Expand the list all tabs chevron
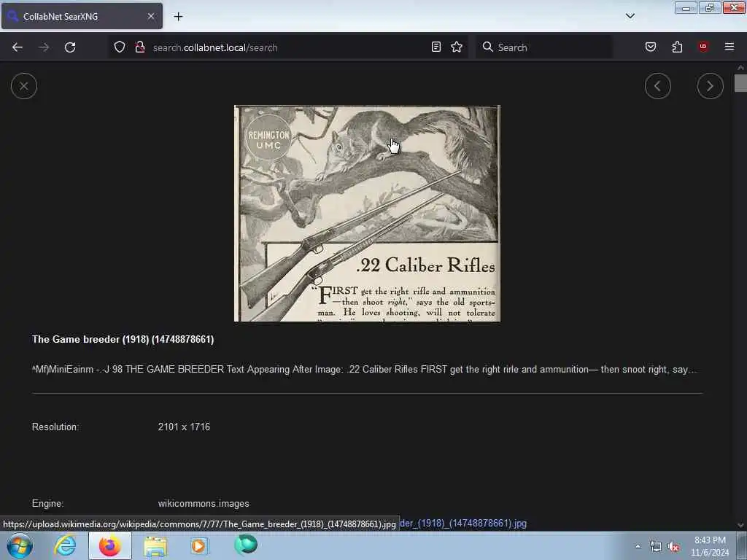Viewport: 747px width, 560px height. [630, 16]
